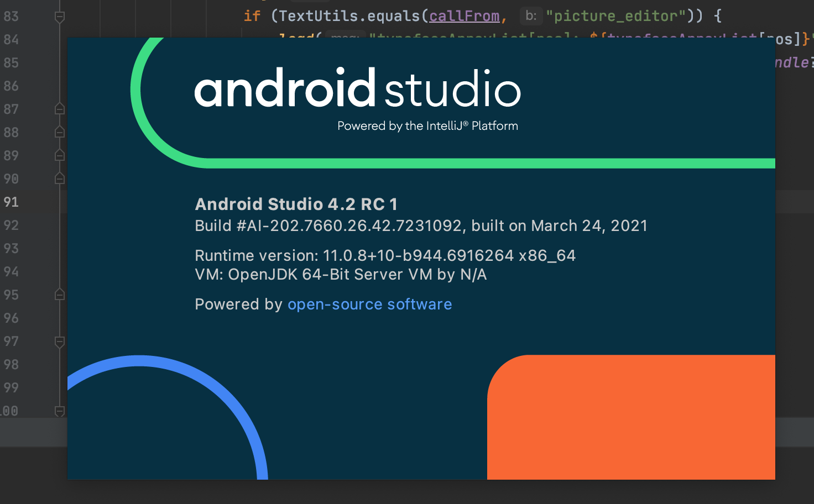
Task: Click 'Powered by the IntelliJ Platform' tagline
Action: tap(427, 126)
